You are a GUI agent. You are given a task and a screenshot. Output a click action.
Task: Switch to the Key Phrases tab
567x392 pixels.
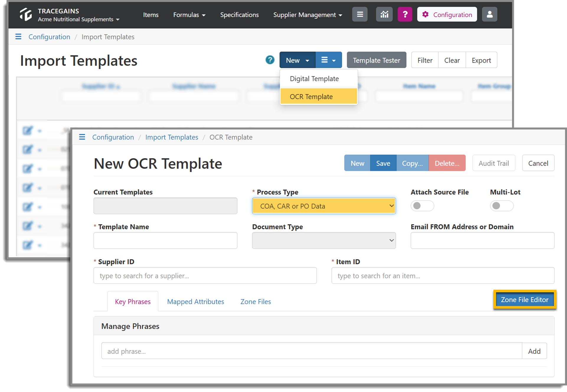(133, 301)
